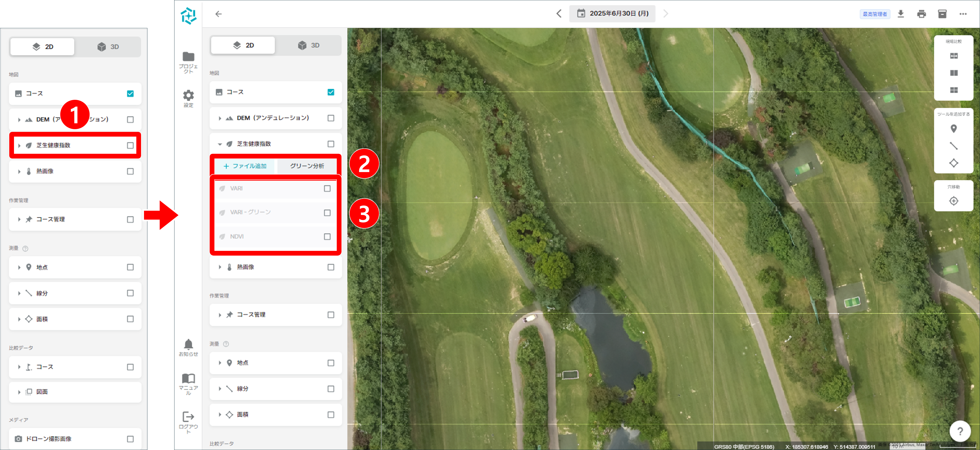Expand the DEM (アンデュレーション) item
The image size is (980, 450).
coord(220,118)
